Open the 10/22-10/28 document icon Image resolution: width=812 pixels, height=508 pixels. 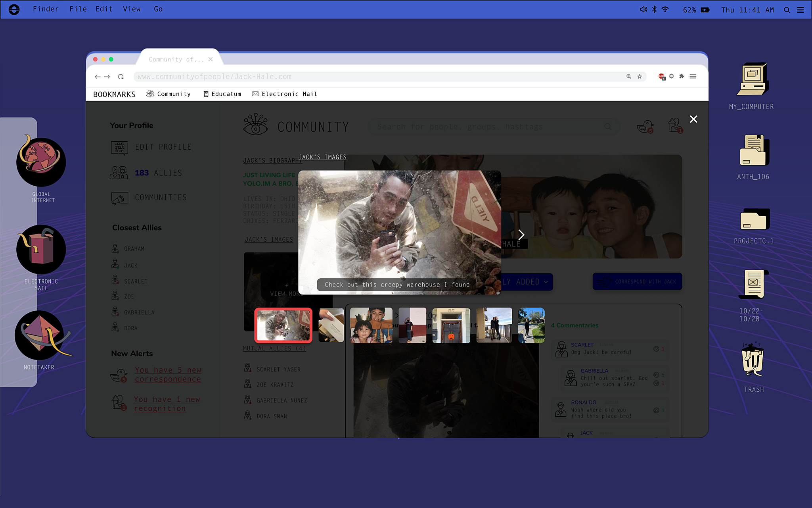(754, 284)
